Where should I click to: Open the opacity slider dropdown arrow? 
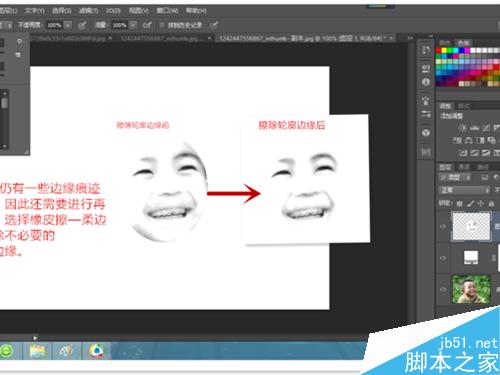tap(68, 25)
